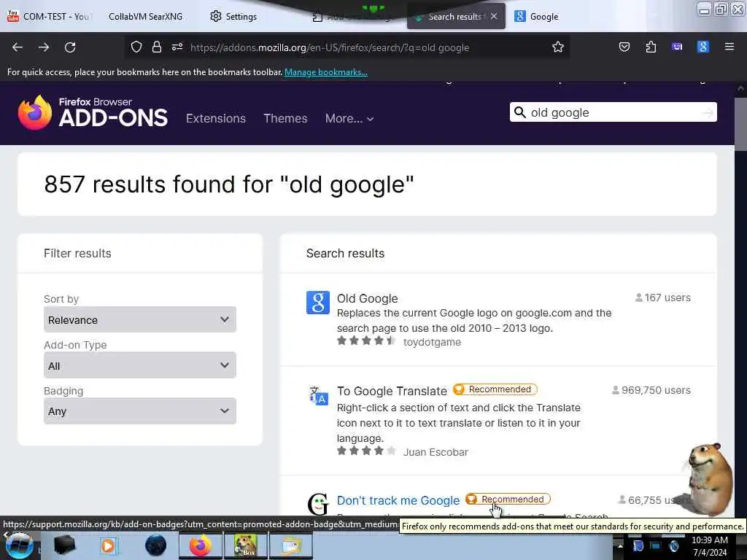Open the Badging Any dropdown

pos(139,411)
